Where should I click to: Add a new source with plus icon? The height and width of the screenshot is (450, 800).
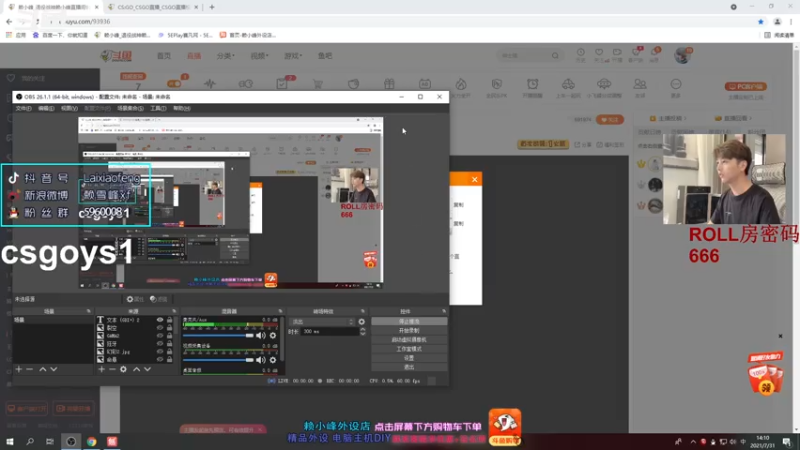click(x=102, y=369)
